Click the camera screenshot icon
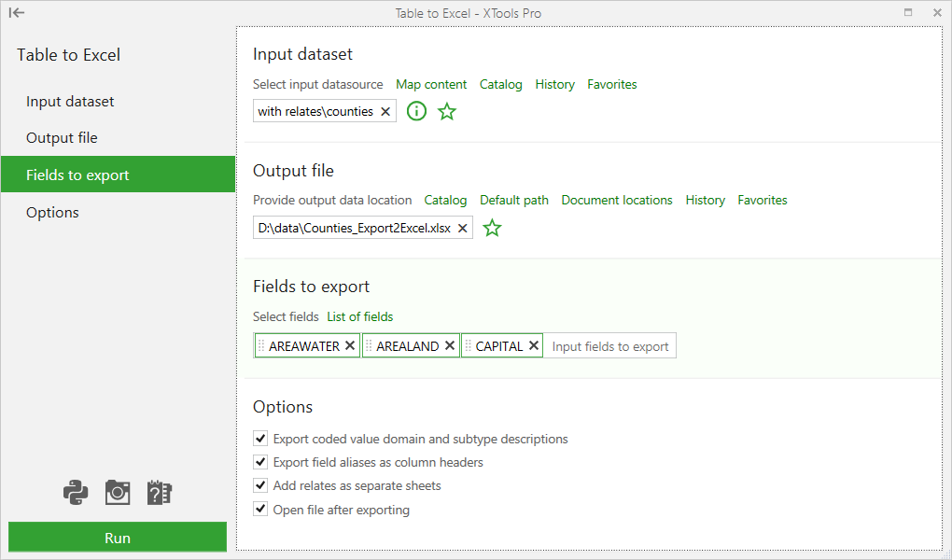This screenshot has height=560, width=952. [118, 492]
